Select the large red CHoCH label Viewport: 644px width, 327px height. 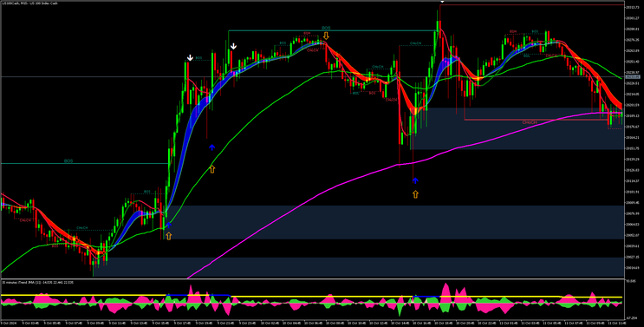pyautogui.click(x=530, y=122)
